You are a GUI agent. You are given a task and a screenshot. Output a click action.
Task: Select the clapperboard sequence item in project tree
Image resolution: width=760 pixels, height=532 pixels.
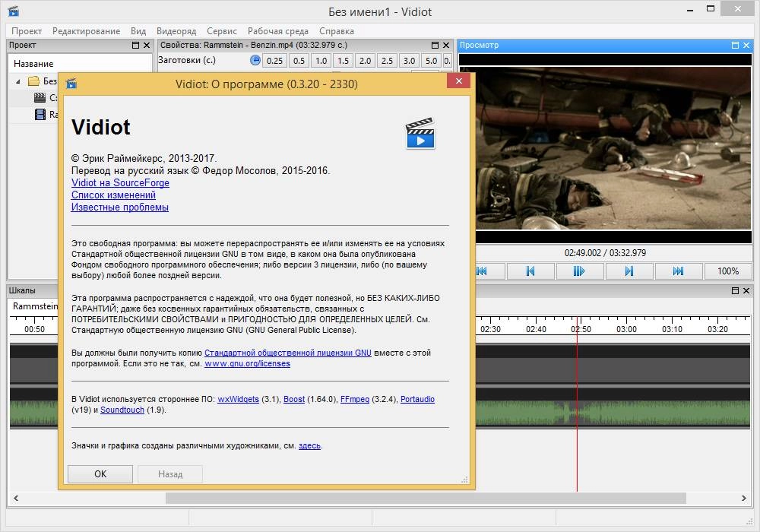(x=40, y=97)
